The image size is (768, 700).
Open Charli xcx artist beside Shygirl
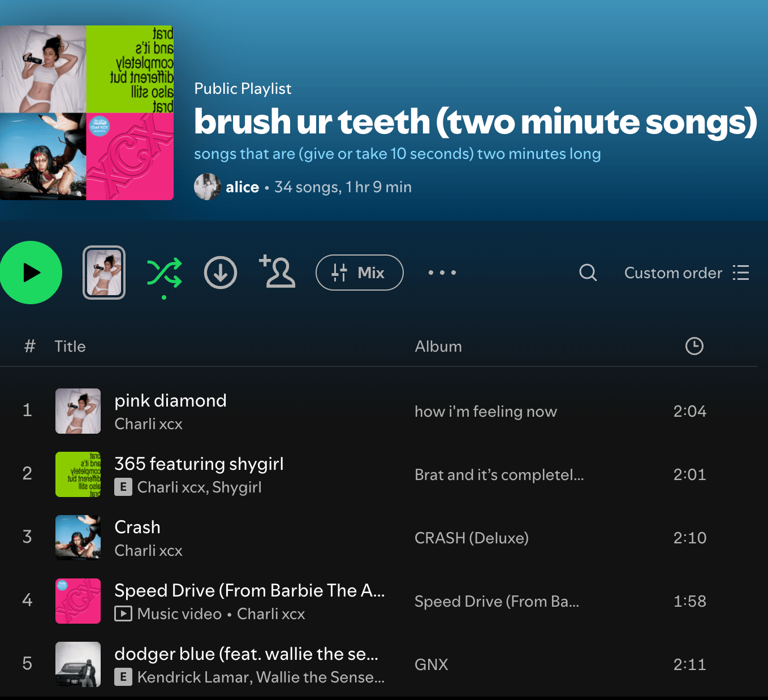(x=171, y=487)
